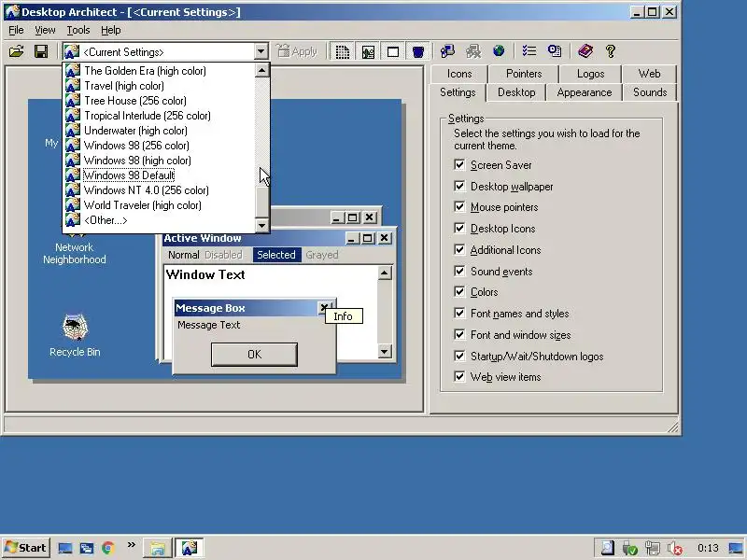Collapse the Current Settings theme dropdown arrow
This screenshot has width=747, height=560.
pos(261,51)
